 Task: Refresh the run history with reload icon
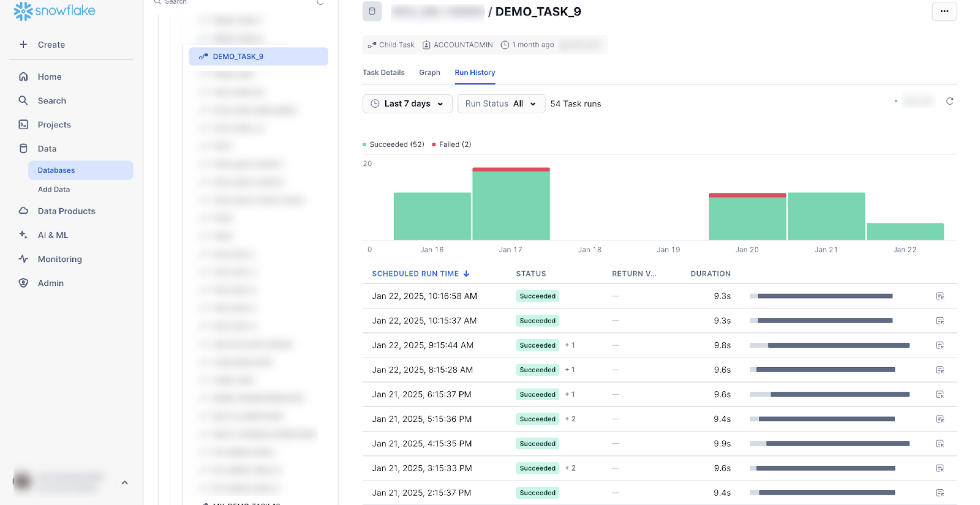click(950, 101)
